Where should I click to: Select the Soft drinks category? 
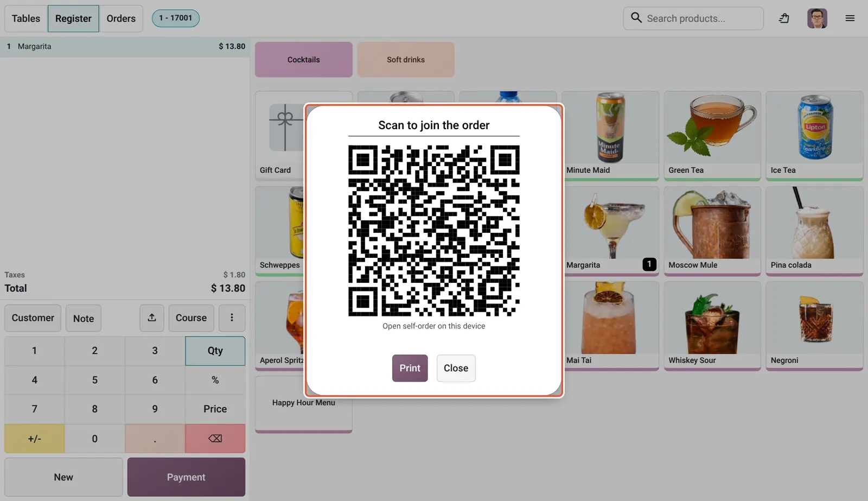coord(406,60)
